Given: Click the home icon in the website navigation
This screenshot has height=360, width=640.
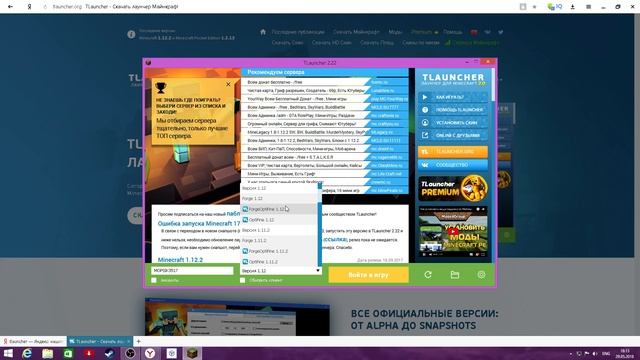Looking at the screenshot, I should [263, 32].
